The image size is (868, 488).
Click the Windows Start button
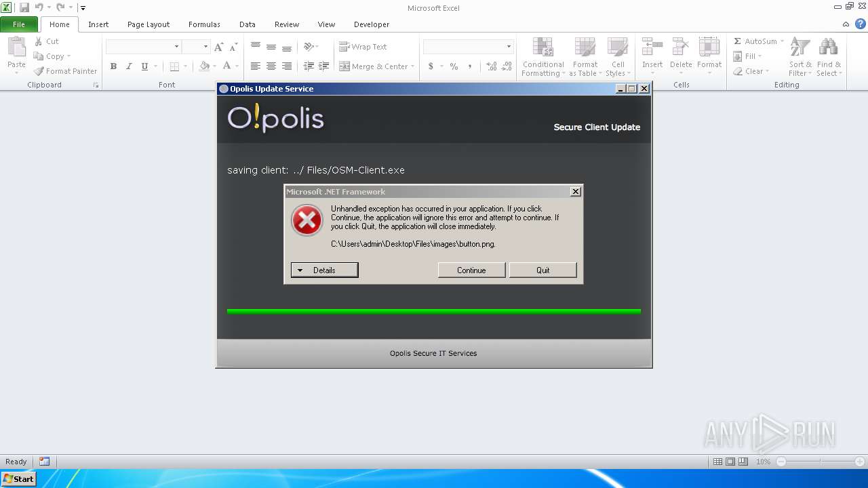18,479
